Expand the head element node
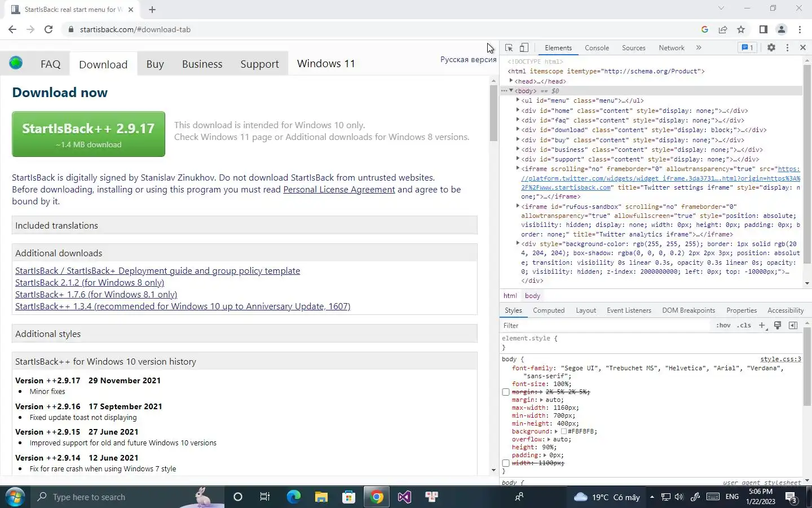Image resolution: width=812 pixels, height=508 pixels. coord(511,81)
